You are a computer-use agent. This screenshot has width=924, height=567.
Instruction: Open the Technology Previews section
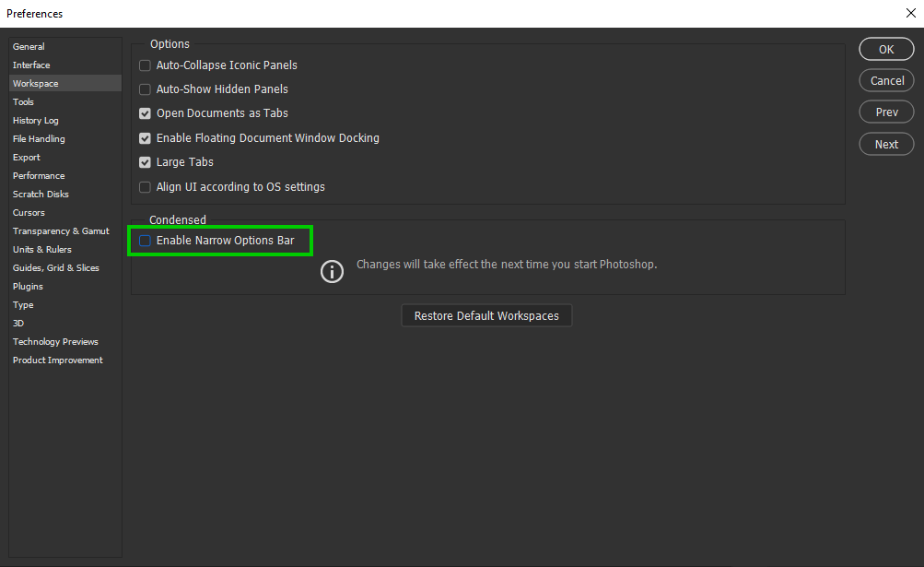55,341
